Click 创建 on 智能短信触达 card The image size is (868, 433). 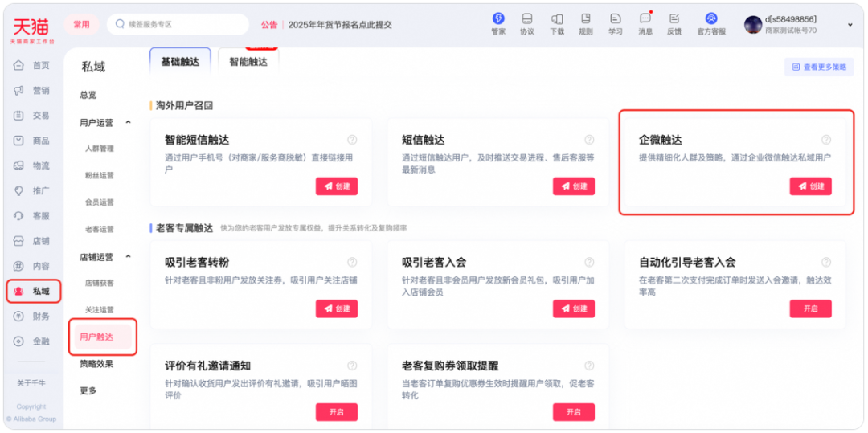pos(337,186)
